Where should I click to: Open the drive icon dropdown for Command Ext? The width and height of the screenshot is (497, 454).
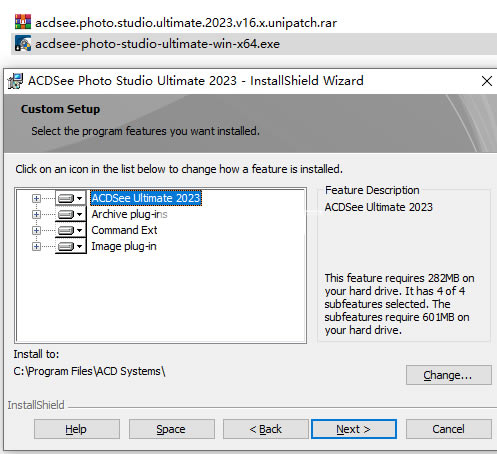click(x=70, y=230)
